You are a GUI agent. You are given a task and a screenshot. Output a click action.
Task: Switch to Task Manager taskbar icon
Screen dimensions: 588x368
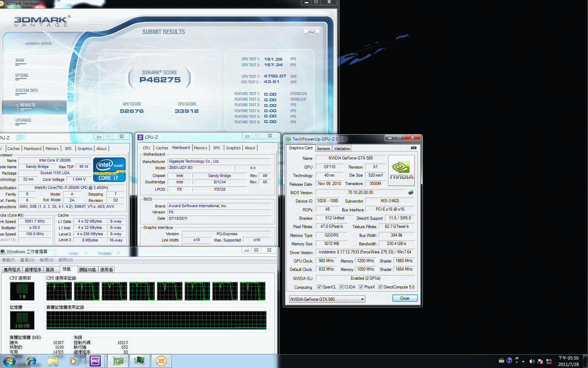coord(140,361)
